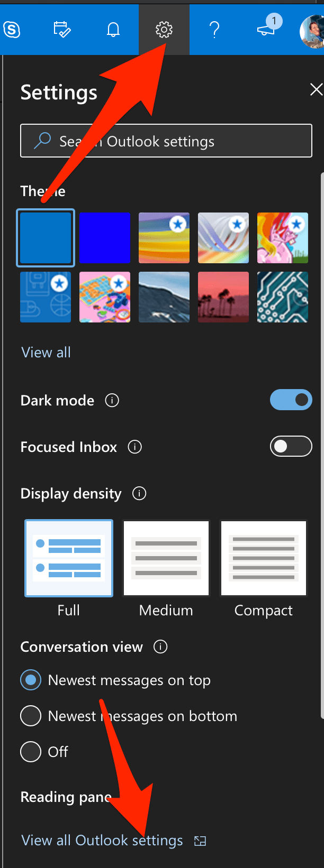Screen dimensions: 324x868
Task: Choose the circuit board theme
Action: coord(283,297)
